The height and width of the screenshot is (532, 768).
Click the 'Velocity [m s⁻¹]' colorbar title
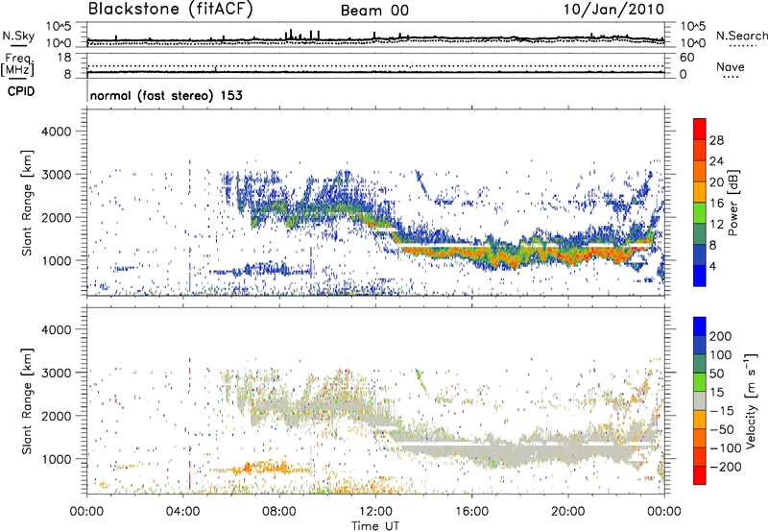[751, 400]
